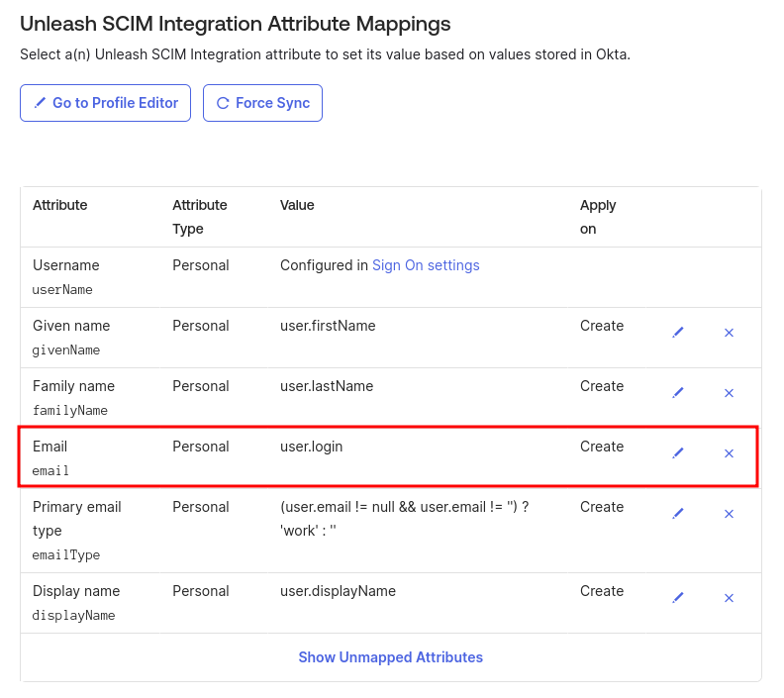Select the user.displayName value text
This screenshot has height=698, width=784.
coord(338,591)
